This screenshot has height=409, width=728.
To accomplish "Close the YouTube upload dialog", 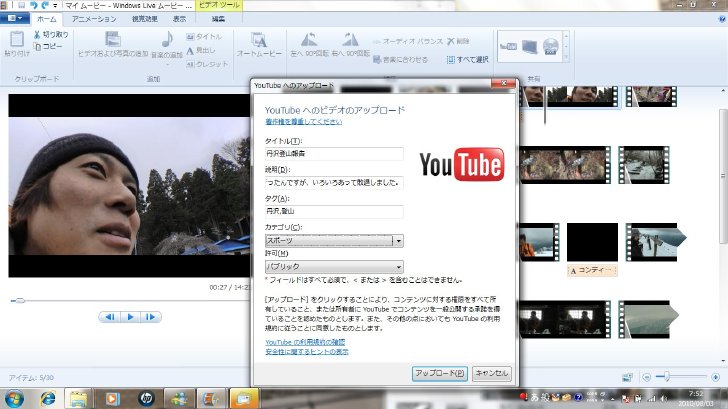I will (x=504, y=84).
